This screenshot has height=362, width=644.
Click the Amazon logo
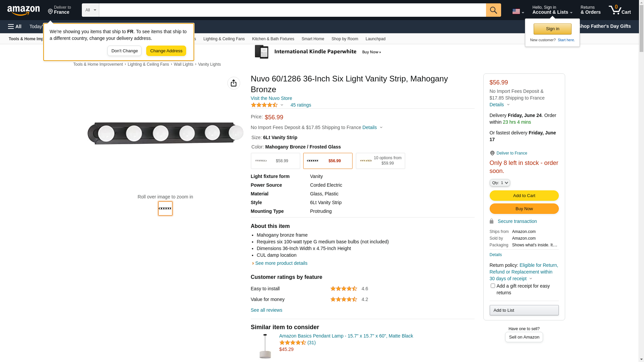tap(23, 11)
